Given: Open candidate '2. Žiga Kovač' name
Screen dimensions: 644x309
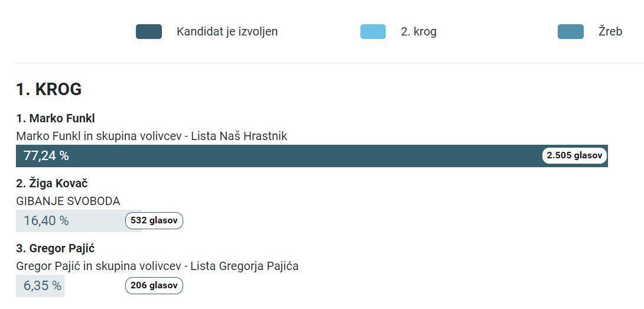Looking at the screenshot, I should click(x=52, y=183).
